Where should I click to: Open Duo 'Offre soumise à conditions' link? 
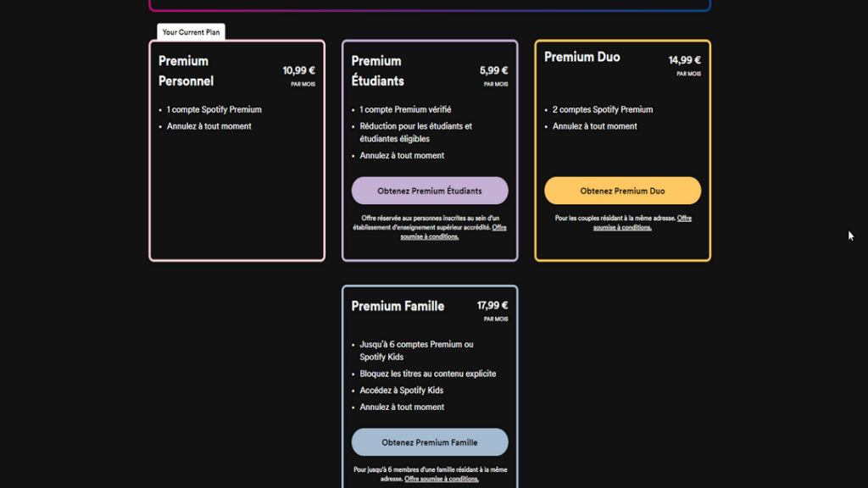click(643, 223)
